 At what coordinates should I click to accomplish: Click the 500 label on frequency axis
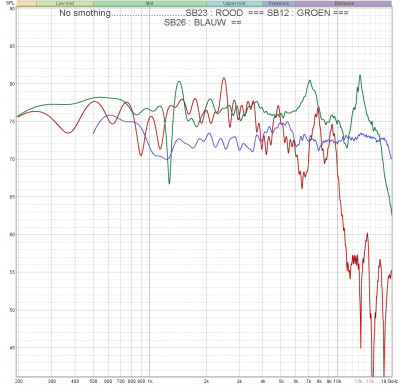coord(94,381)
